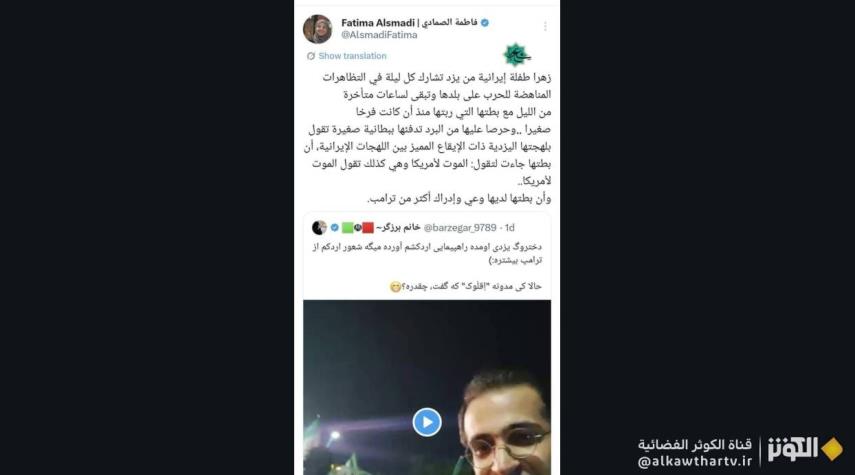The image size is (855, 475).
Task: Open the quoted tweet author's avatar
Action: [319, 227]
